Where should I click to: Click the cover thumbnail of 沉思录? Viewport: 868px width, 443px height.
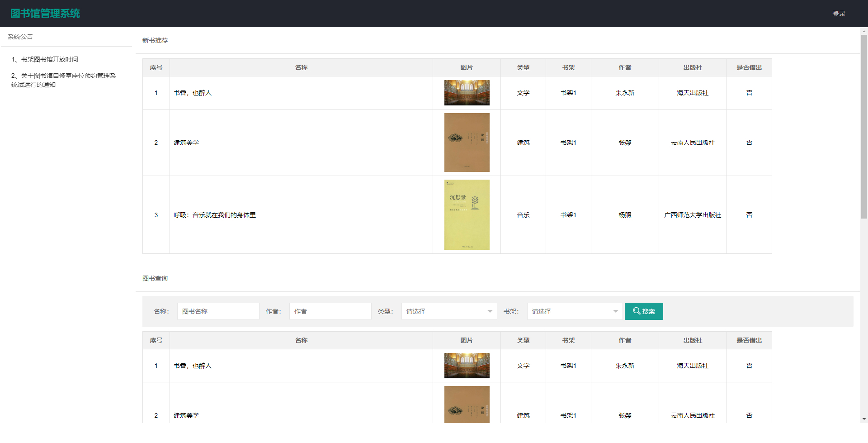click(467, 214)
